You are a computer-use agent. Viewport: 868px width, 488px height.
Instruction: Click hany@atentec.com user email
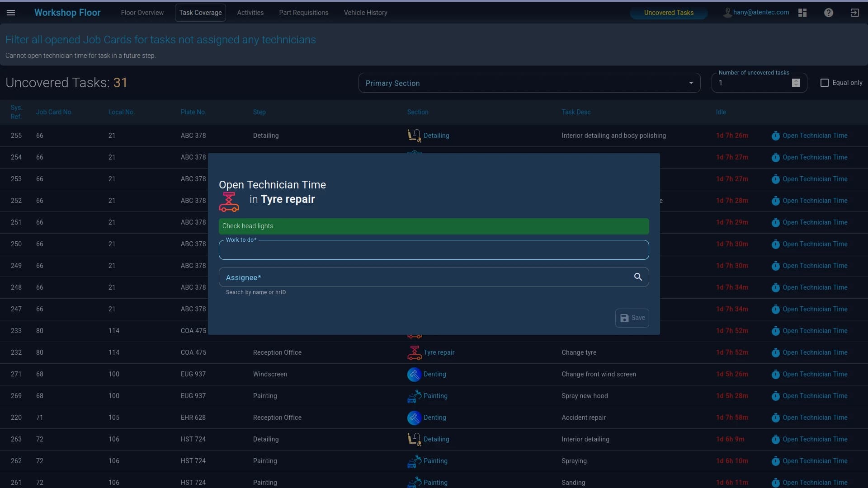click(x=761, y=12)
